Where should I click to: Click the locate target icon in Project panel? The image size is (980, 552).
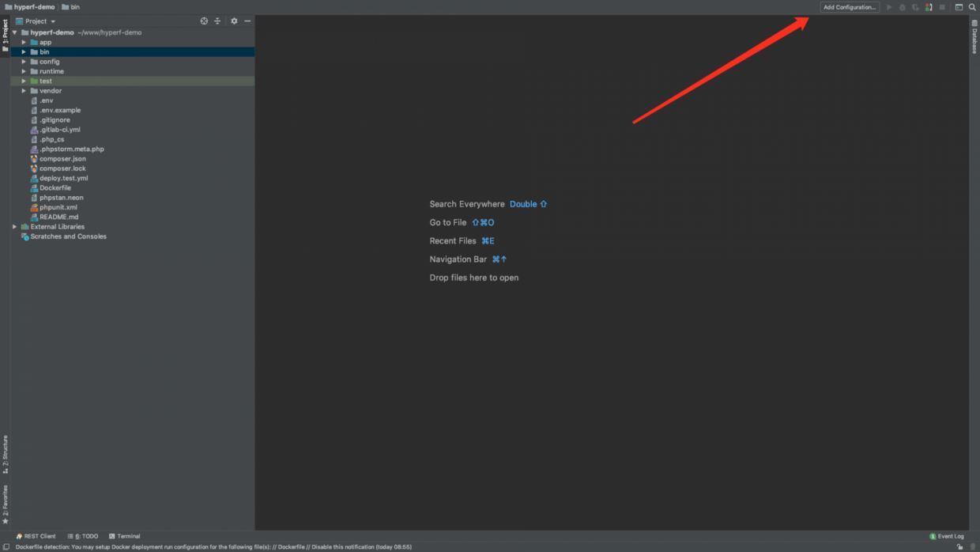pyautogui.click(x=204, y=21)
